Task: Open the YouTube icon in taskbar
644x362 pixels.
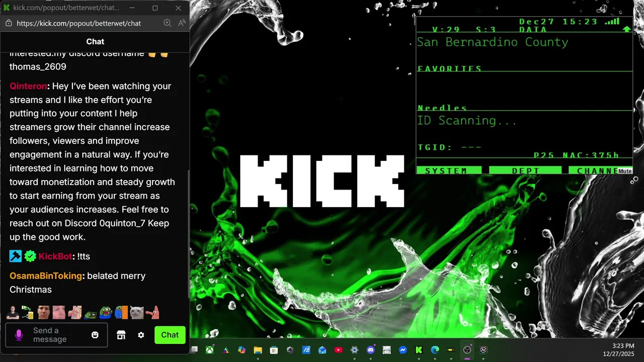Action: (x=338, y=350)
